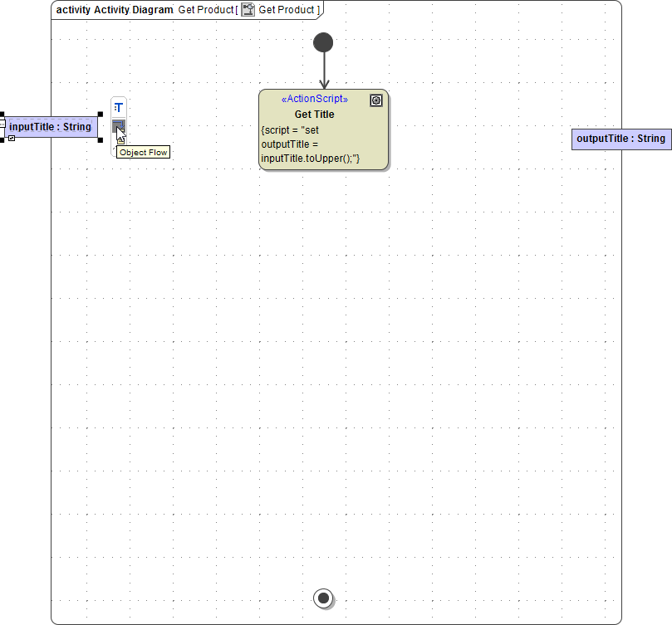This screenshot has width=672, height=625.
Task: Click the control flow arrow leading into Get Title
Action: 324,71
